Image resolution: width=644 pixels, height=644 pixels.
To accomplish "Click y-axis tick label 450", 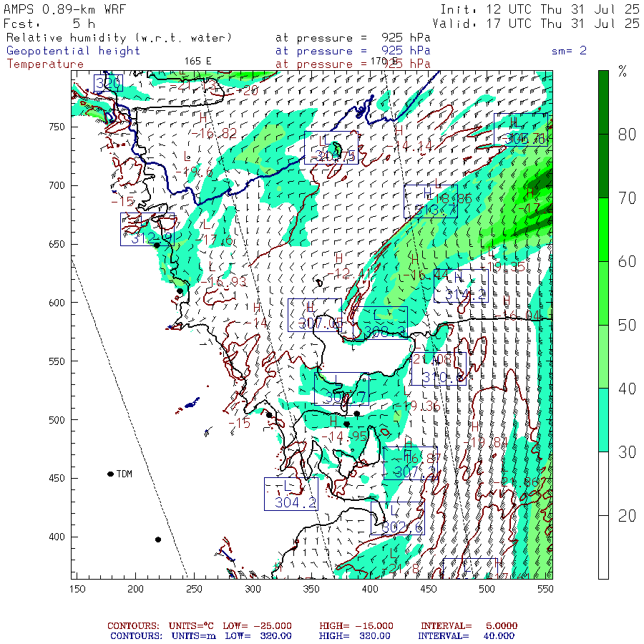I will (57, 479).
